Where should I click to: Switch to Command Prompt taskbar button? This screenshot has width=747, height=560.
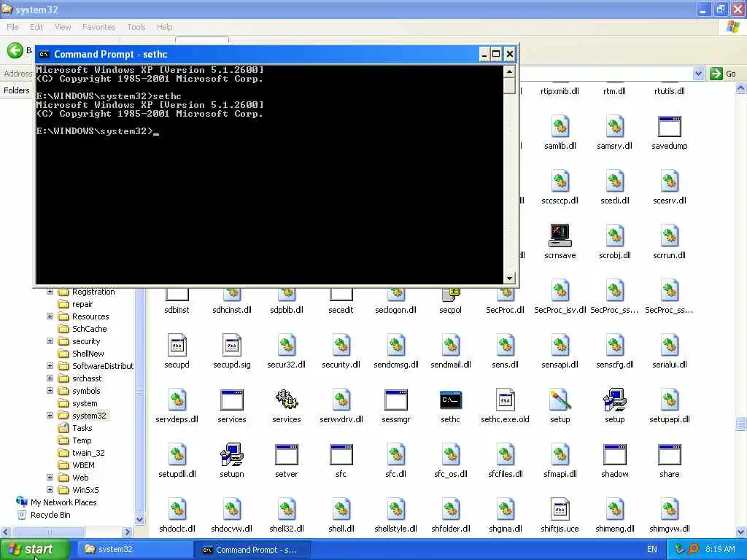(252, 550)
